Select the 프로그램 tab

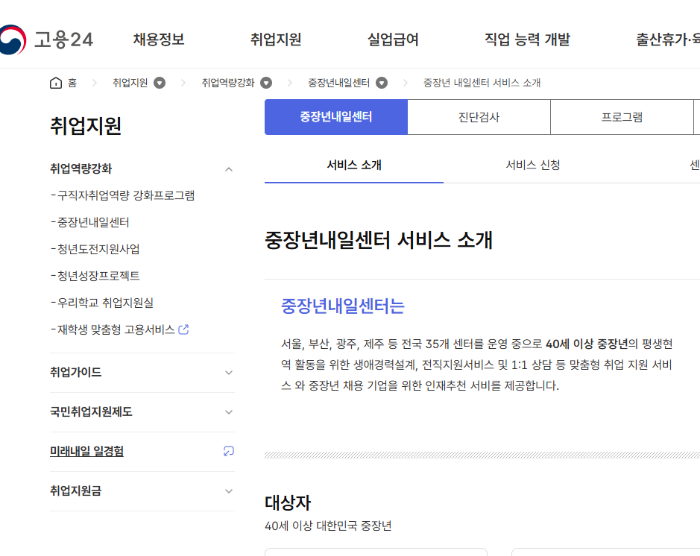pyautogui.click(x=622, y=117)
